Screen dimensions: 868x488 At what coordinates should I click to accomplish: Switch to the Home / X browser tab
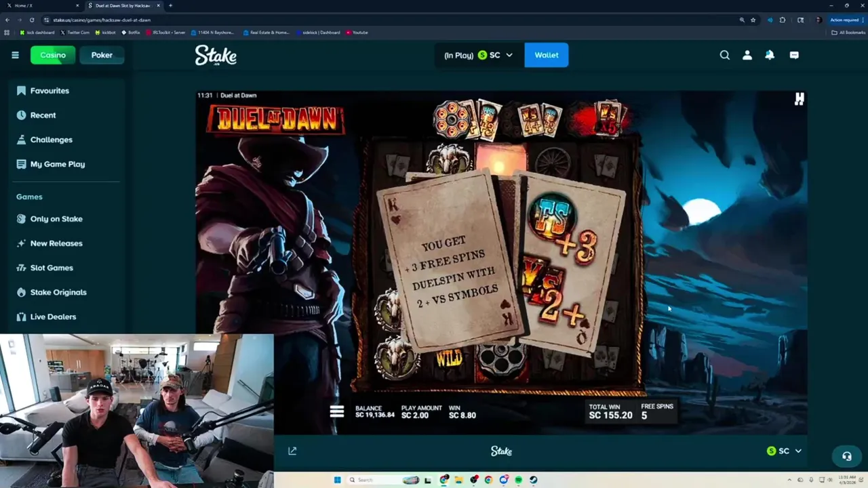[41, 5]
